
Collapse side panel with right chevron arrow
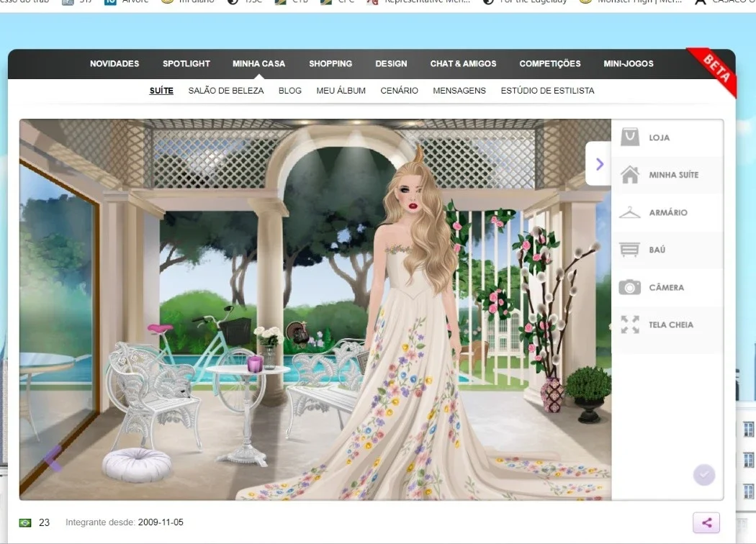599,164
